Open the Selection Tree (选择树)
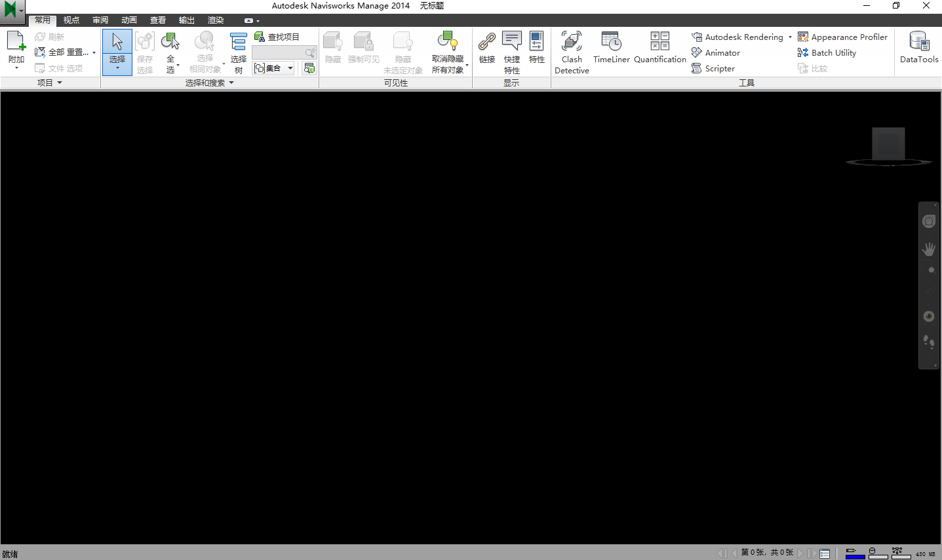This screenshot has width=942, height=560. [x=238, y=52]
